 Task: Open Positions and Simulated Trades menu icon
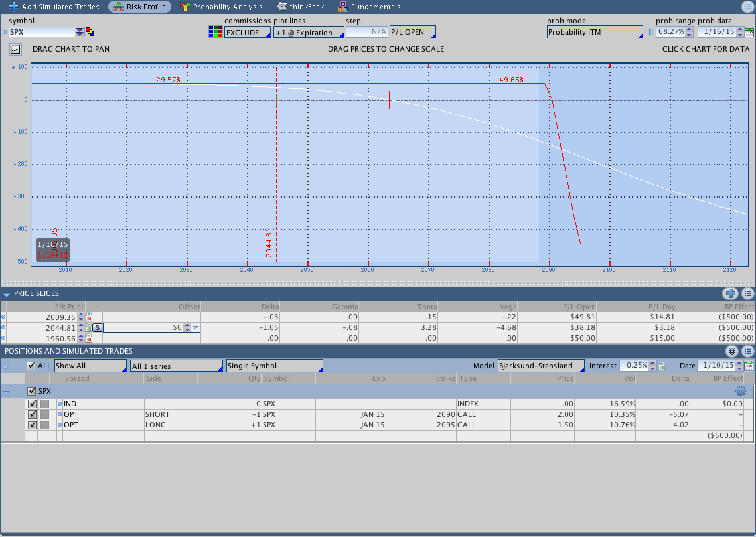(x=748, y=351)
